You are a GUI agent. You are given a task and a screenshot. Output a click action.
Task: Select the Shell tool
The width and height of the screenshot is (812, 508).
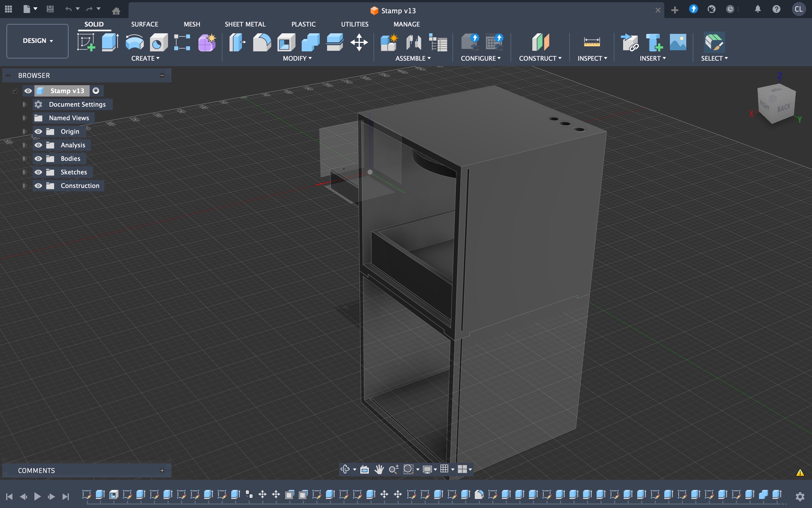click(x=286, y=42)
